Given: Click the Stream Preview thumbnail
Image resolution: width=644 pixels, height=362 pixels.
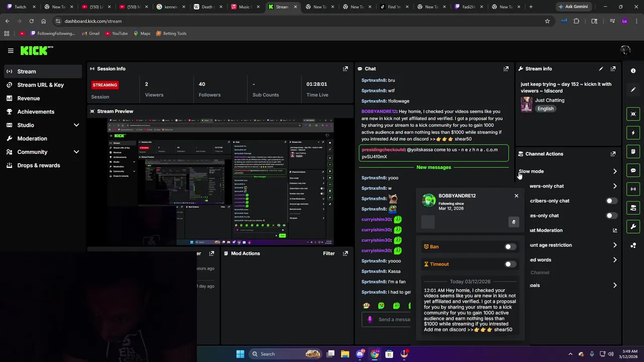Looking at the screenshot, I should click(x=220, y=182).
